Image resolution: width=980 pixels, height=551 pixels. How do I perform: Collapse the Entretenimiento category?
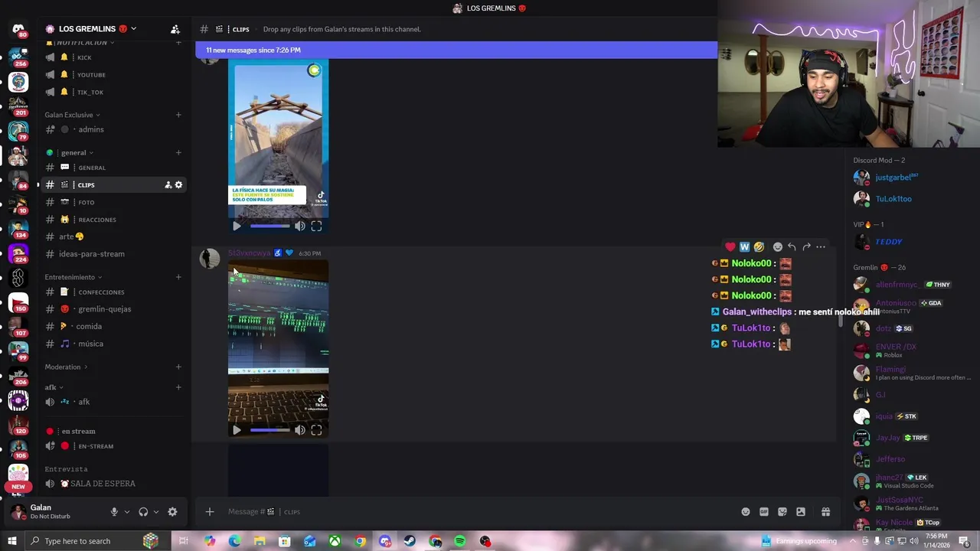[73, 277]
